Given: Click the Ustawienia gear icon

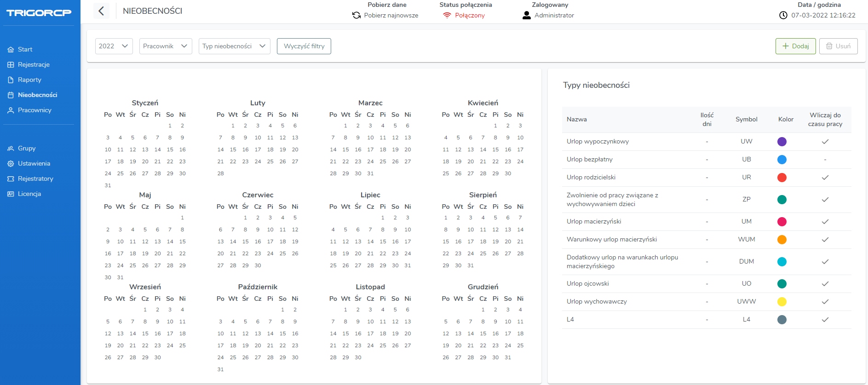Looking at the screenshot, I should pos(11,164).
